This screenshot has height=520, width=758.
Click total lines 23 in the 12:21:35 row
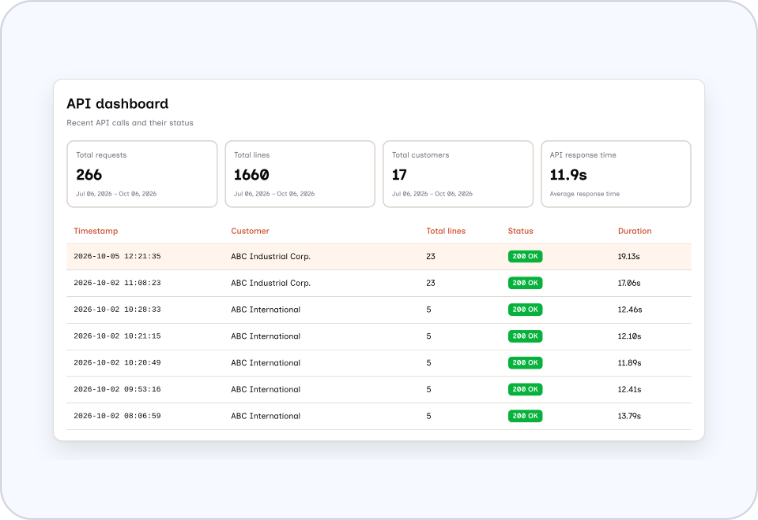(431, 256)
